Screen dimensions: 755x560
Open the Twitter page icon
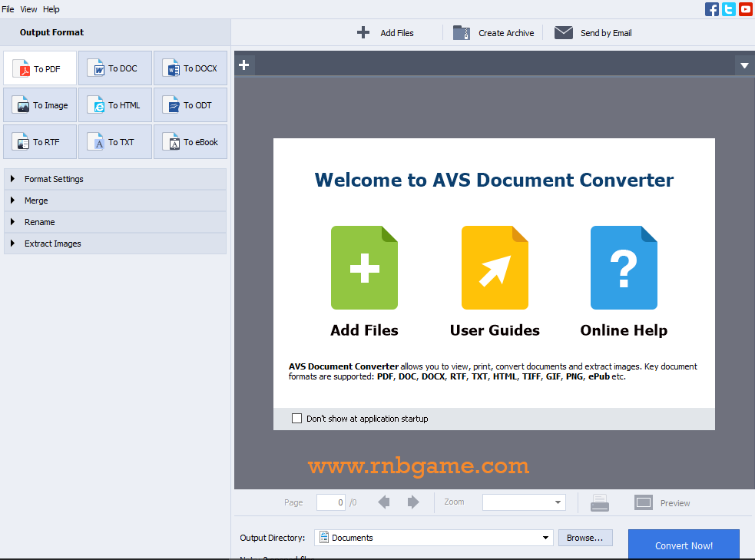pos(729,9)
